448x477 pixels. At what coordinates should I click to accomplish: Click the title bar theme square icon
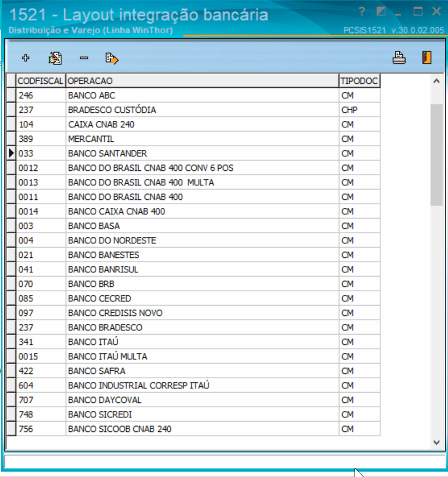tap(381, 12)
